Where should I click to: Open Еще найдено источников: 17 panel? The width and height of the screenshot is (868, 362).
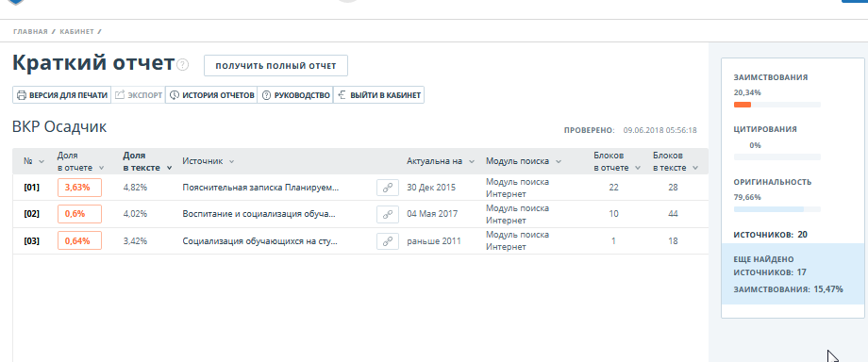pos(793,274)
